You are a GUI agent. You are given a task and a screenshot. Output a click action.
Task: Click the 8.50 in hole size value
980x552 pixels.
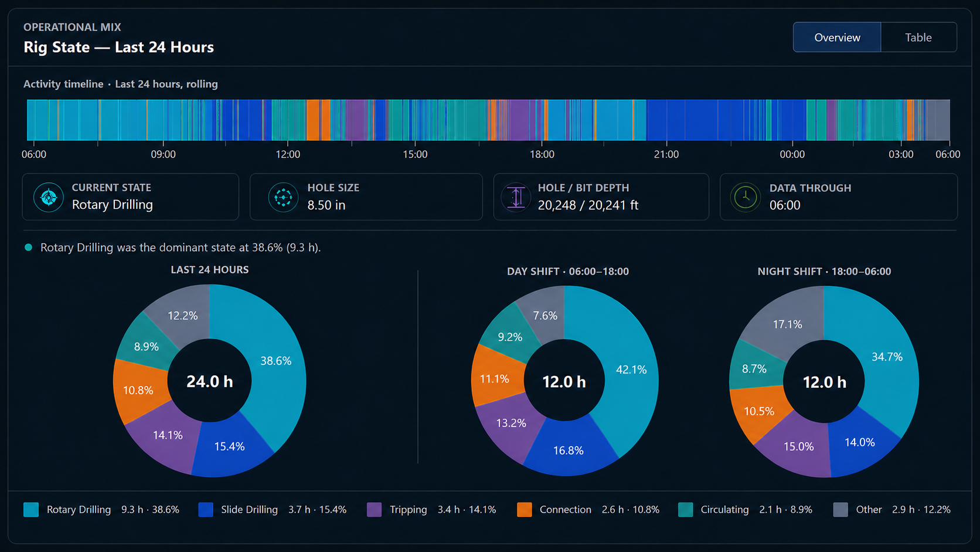[x=326, y=205]
